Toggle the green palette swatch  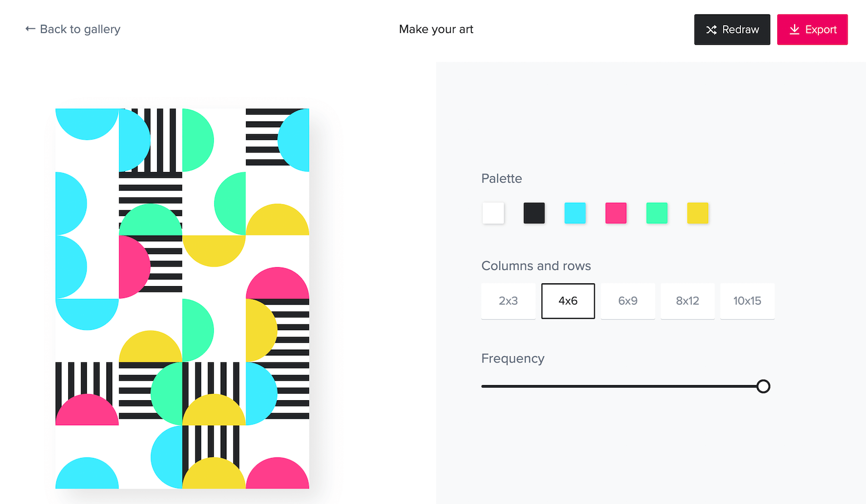pyautogui.click(x=657, y=213)
